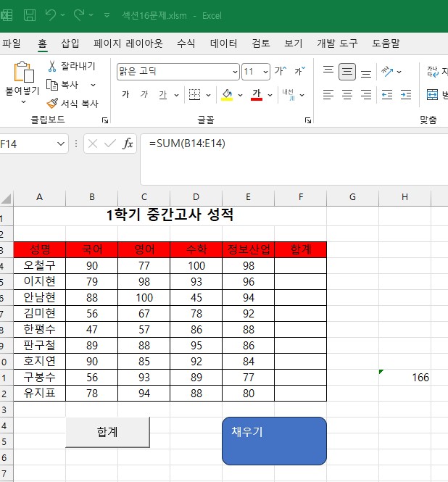Expand the Name Box dropdown arrow
This screenshot has height=482, width=448.
(x=61, y=144)
